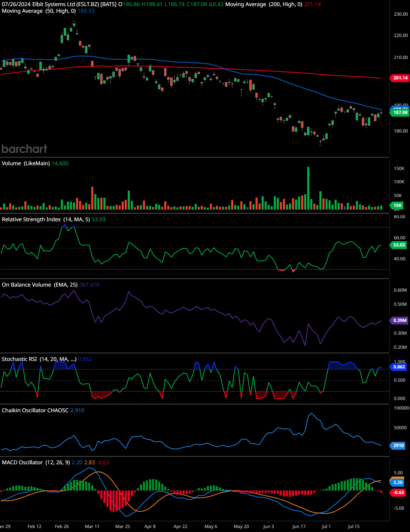Click the 0.50M OBV axis label
This screenshot has height=532, width=410.
(400, 304)
